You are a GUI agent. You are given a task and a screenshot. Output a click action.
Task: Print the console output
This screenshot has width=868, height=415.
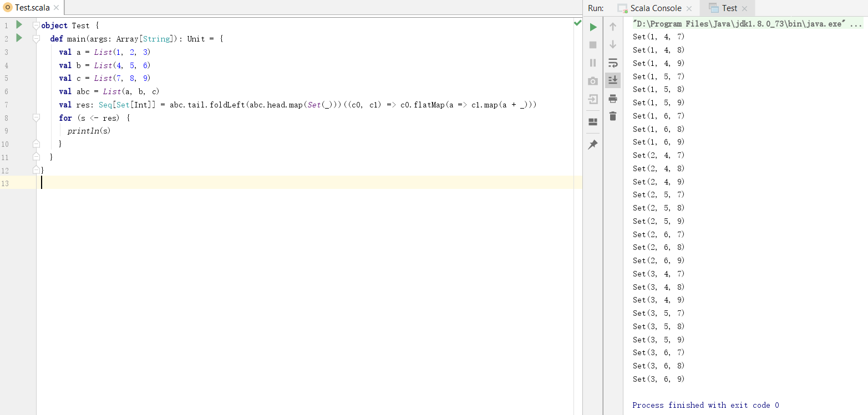(613, 99)
